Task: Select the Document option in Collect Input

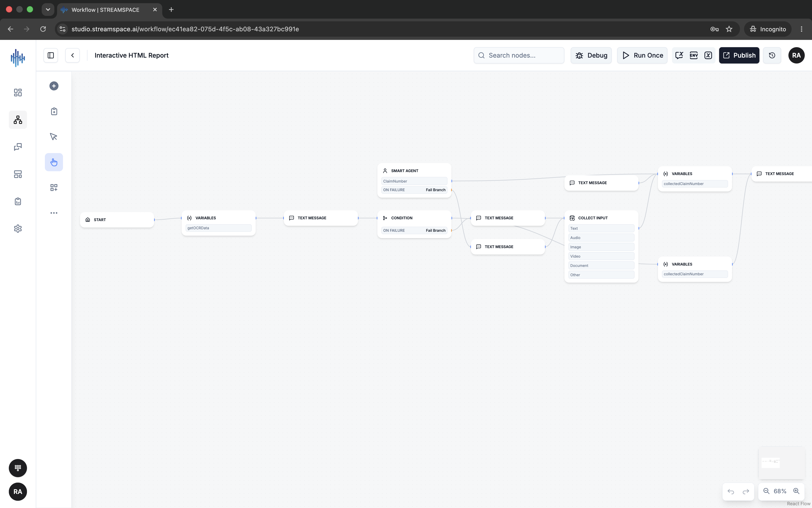Action: (601, 266)
